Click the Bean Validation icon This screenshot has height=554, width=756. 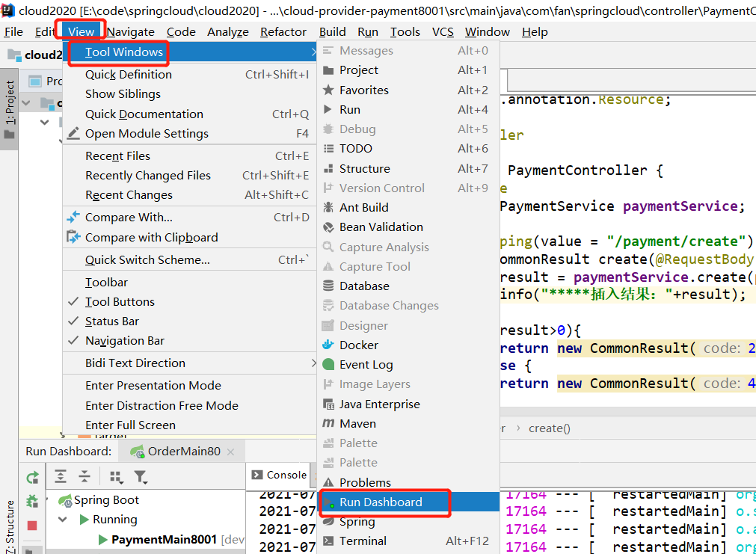[328, 227]
